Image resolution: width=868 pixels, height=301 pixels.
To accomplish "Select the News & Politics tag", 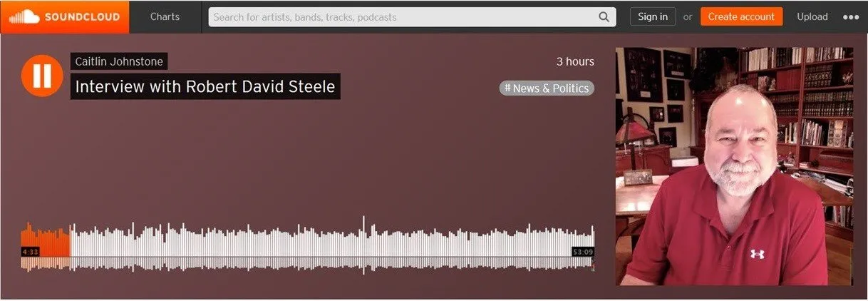I will point(547,88).
